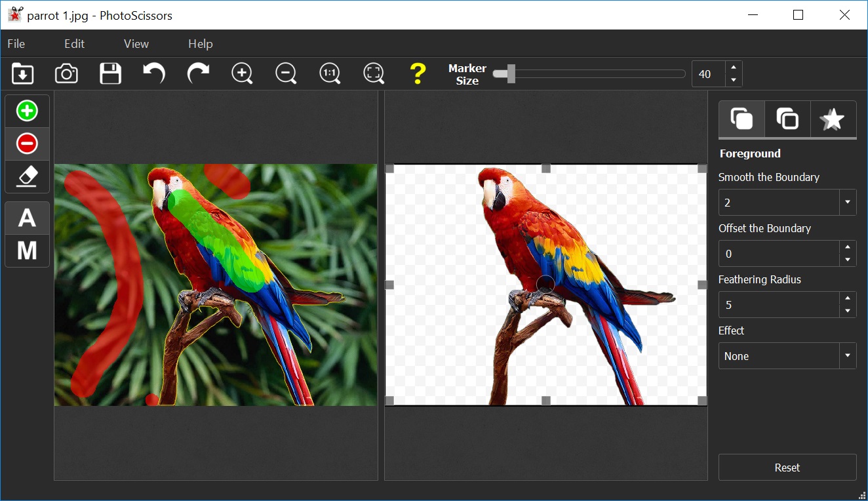Switch to the Background tab
This screenshot has height=501, width=868.
787,119
